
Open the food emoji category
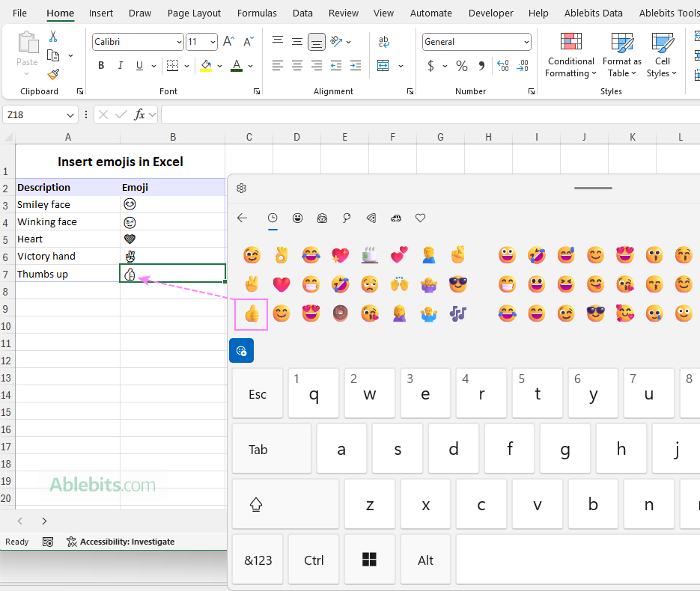371,218
